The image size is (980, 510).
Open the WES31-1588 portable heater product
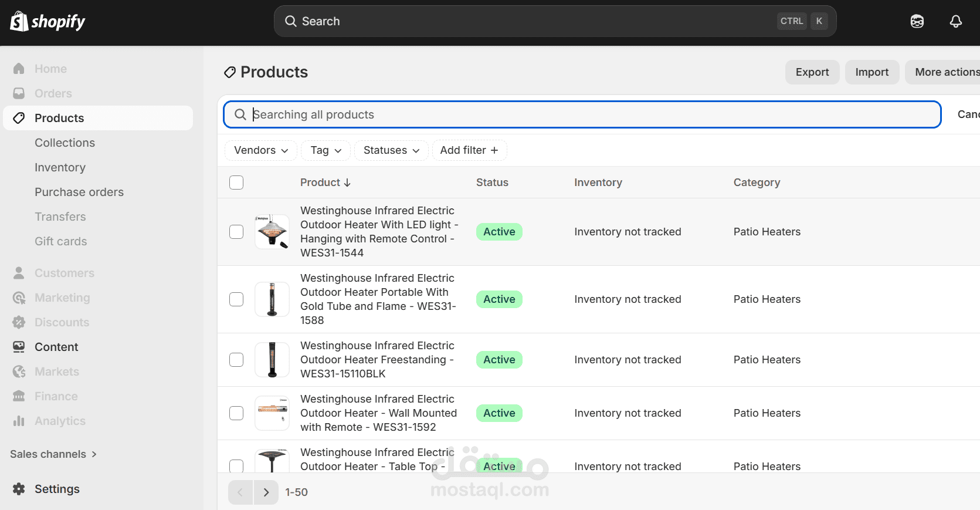(x=378, y=299)
